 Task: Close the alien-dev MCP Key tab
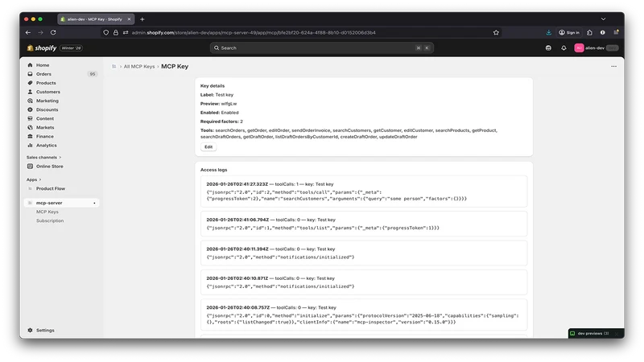(x=129, y=19)
